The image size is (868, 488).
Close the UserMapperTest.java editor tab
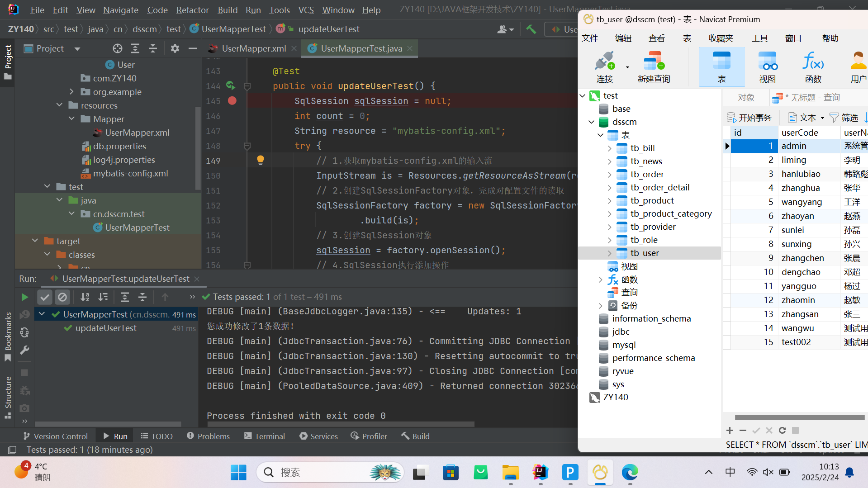click(x=410, y=48)
